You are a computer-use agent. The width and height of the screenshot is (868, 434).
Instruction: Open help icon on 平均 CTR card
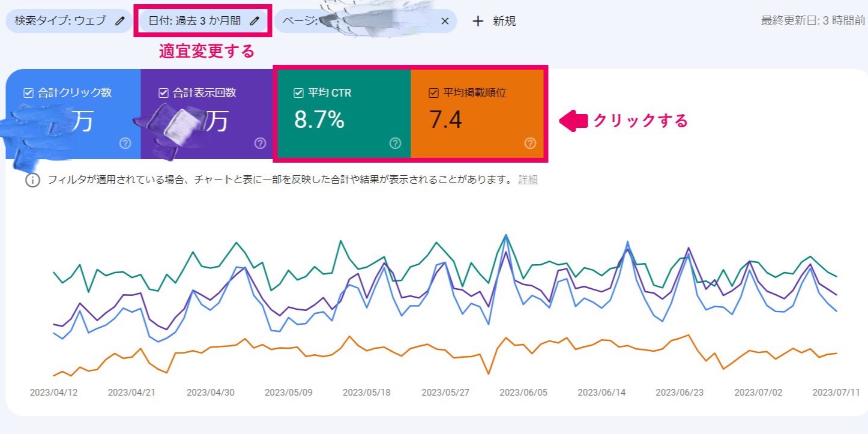click(395, 143)
